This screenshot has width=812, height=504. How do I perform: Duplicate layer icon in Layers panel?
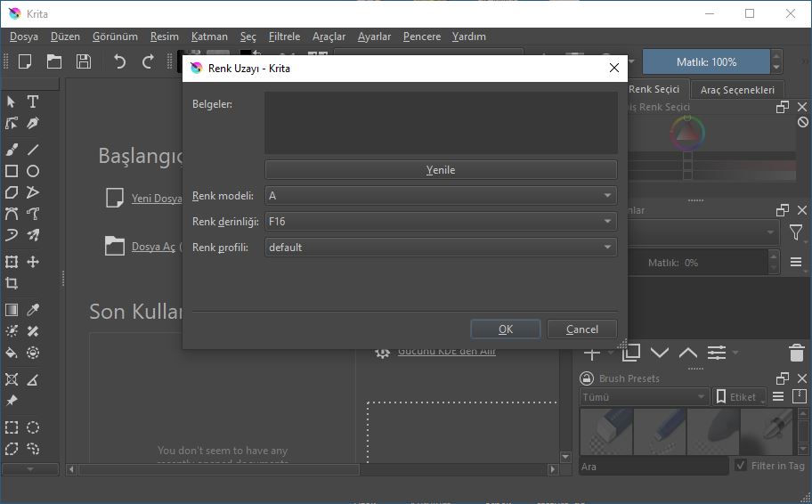tap(630, 353)
